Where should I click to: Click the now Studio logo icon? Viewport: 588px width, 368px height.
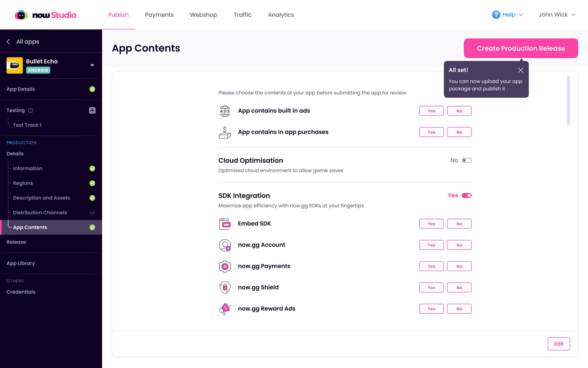point(21,15)
